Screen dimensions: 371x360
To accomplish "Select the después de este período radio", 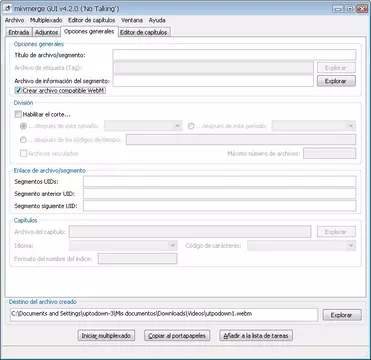I will 191,126.
